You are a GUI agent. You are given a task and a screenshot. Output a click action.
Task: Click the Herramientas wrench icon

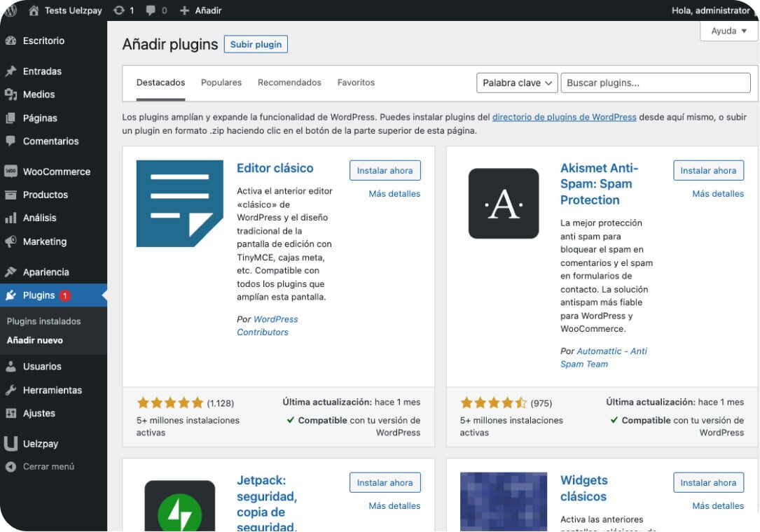11,390
